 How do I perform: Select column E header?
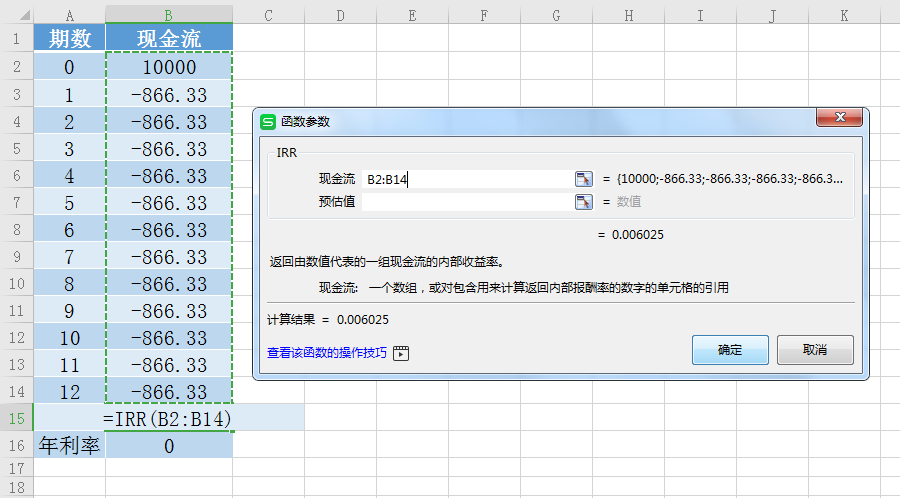pos(412,15)
